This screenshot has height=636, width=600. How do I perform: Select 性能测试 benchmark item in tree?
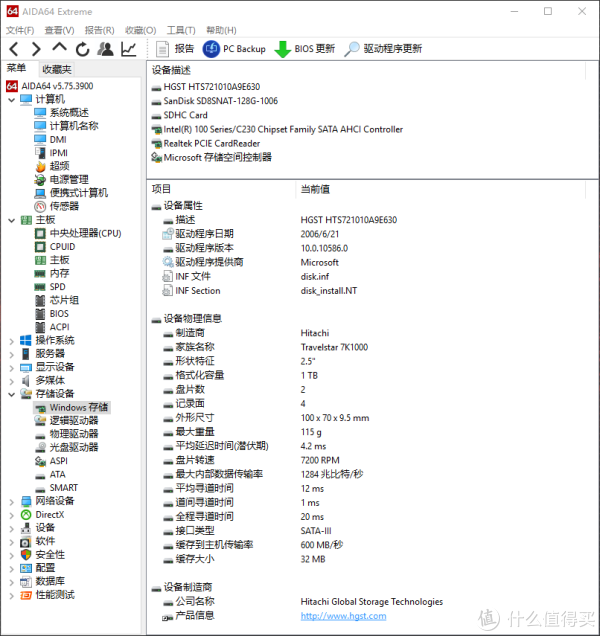[x=55, y=595]
